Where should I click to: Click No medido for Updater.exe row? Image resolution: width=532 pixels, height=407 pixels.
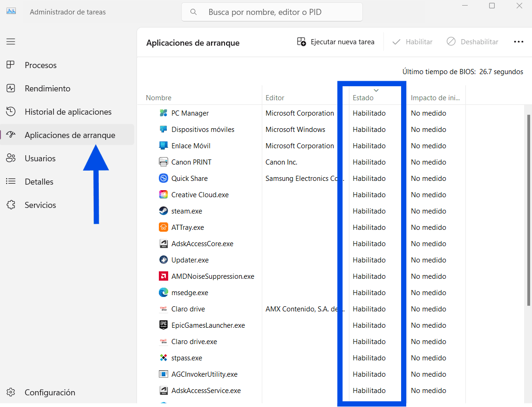pos(429,260)
